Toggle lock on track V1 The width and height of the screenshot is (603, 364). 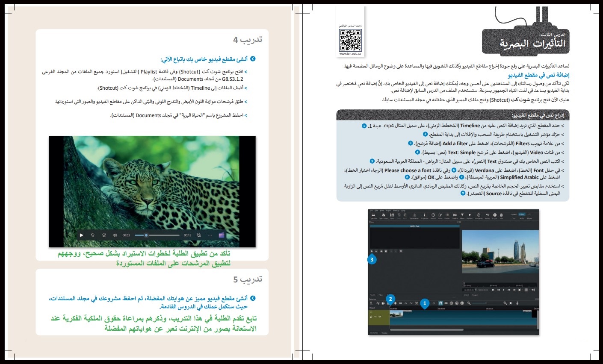tap(371, 317)
